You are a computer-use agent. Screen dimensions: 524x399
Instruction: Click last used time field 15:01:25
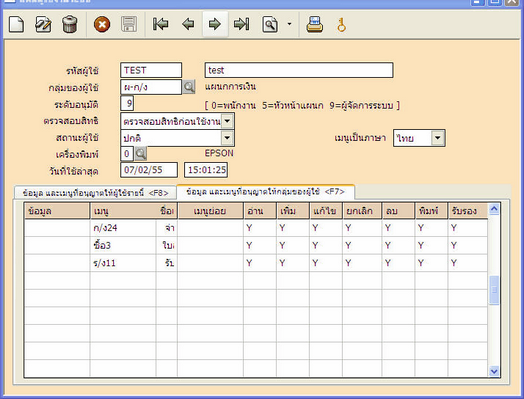click(x=206, y=170)
